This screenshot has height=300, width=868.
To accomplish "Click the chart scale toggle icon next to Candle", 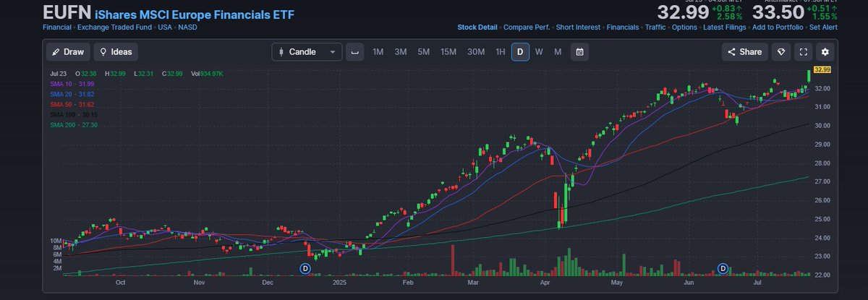I will coord(354,52).
